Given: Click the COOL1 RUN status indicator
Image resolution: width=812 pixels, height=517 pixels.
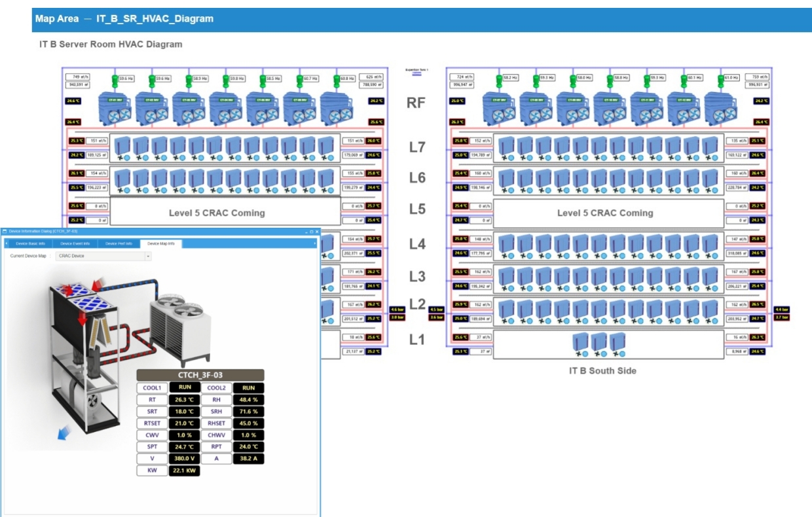Looking at the screenshot, I should coord(184,388).
